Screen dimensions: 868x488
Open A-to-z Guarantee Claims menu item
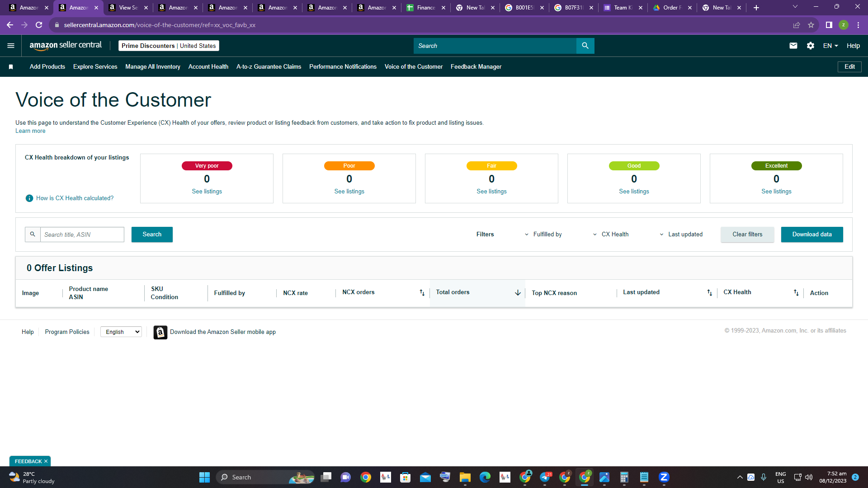coord(269,67)
